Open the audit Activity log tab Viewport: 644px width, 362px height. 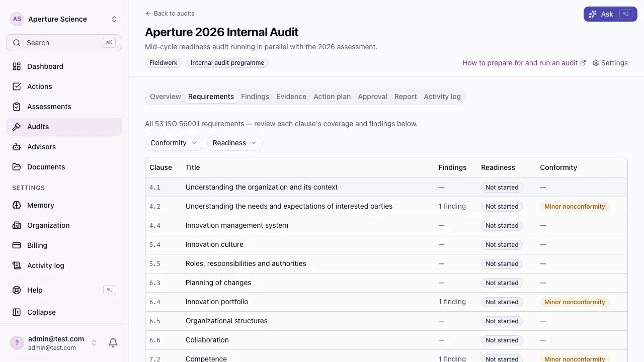[442, 97]
